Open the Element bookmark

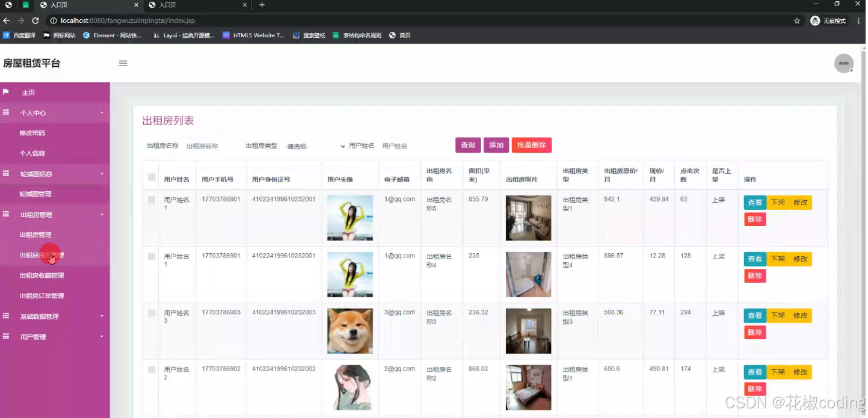click(112, 35)
